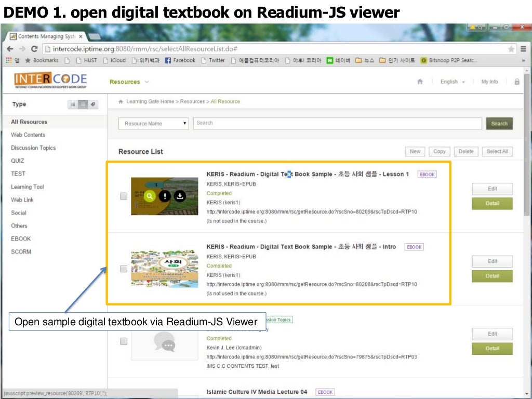Click the breadcrumb home icon
Viewport: 532px width, 399px height.
[121, 101]
